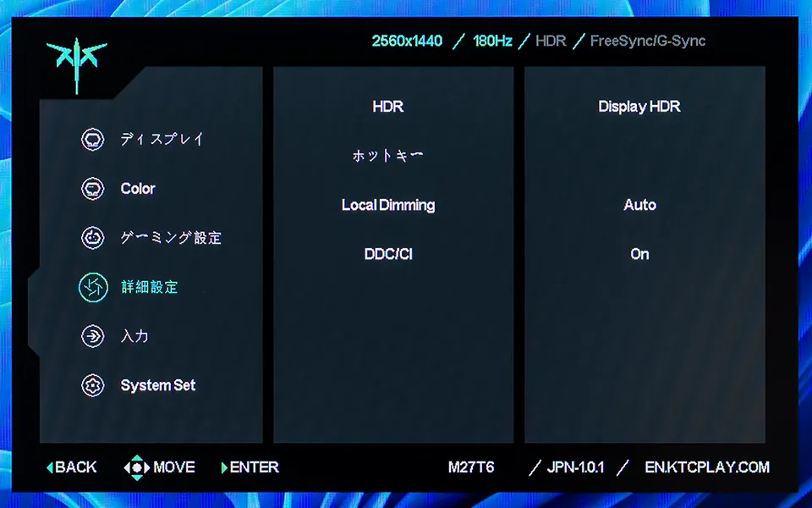Screen dimensions: 812x508
Task: Click the KTC logo at top left
Action: 77,64
